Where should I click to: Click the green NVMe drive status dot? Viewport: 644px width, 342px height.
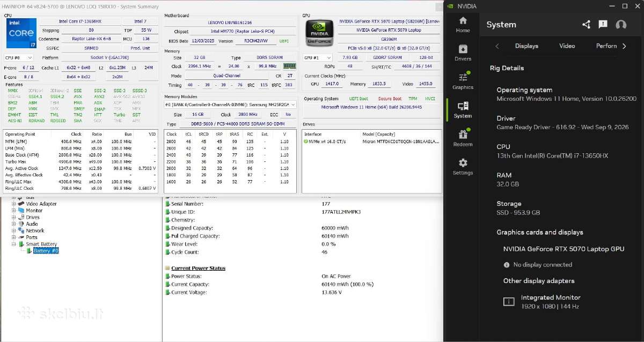pos(305,142)
